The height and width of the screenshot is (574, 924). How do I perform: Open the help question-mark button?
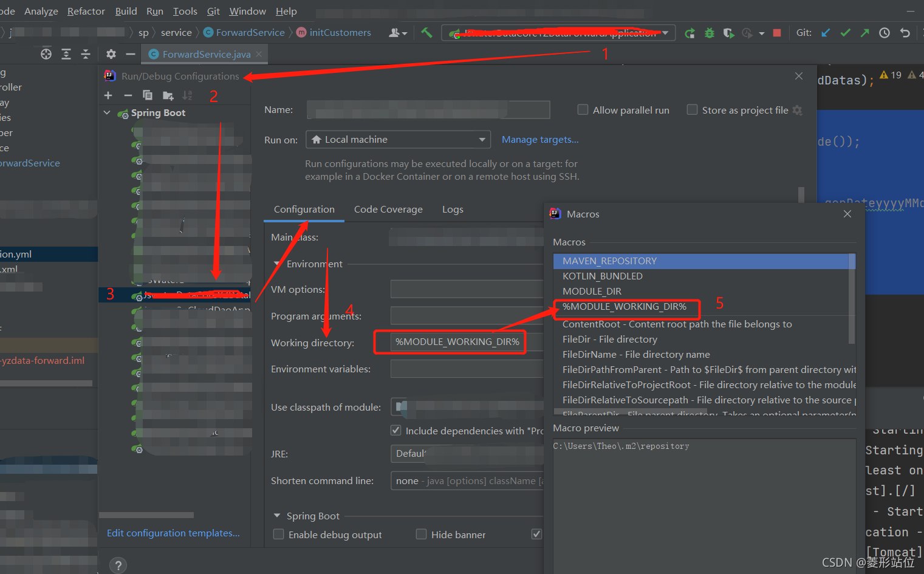point(118,565)
